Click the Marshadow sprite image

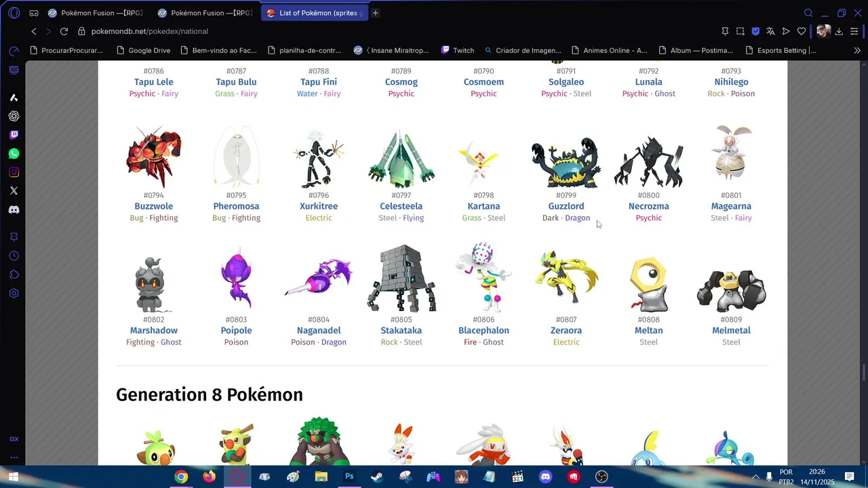tap(154, 283)
